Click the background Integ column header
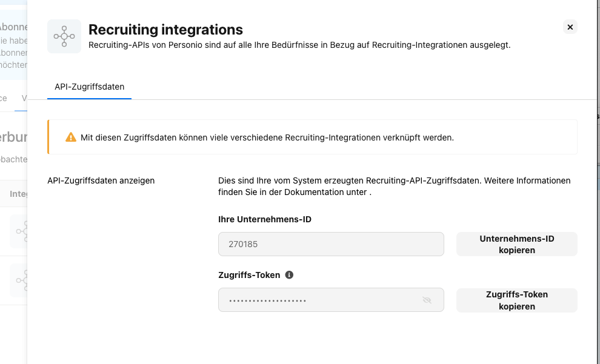600x364 pixels. tap(18, 194)
